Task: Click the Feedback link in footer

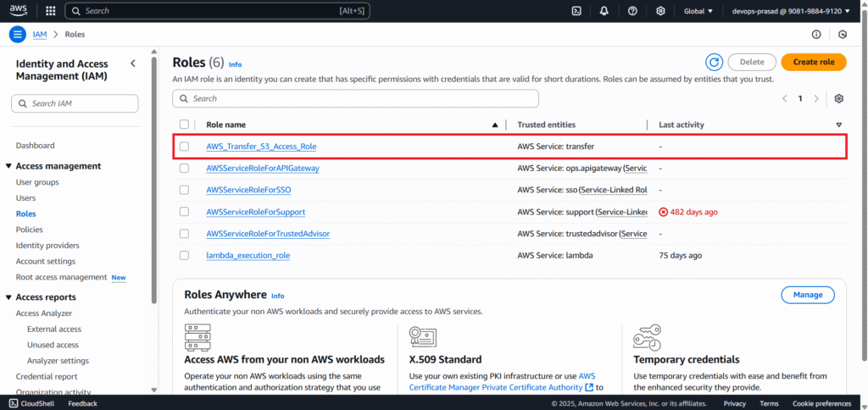Action: point(82,403)
